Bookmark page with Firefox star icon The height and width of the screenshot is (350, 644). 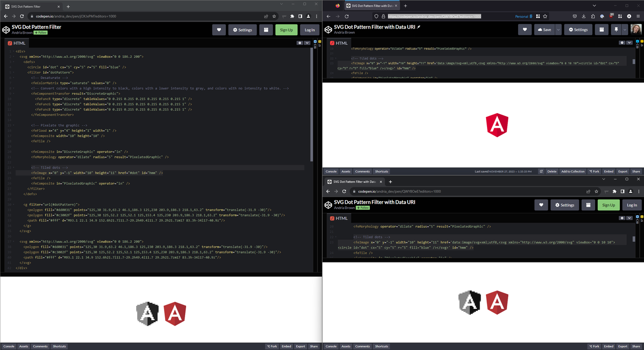coord(545,16)
